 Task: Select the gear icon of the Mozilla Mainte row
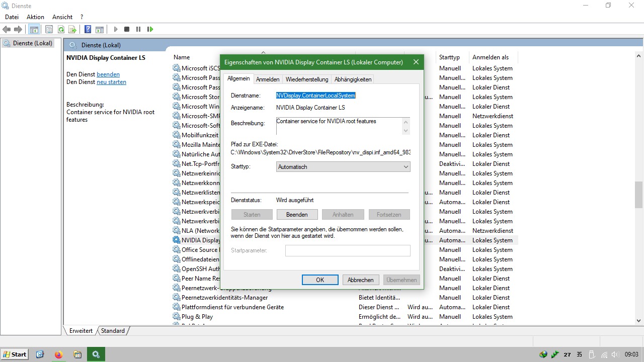[x=176, y=145]
